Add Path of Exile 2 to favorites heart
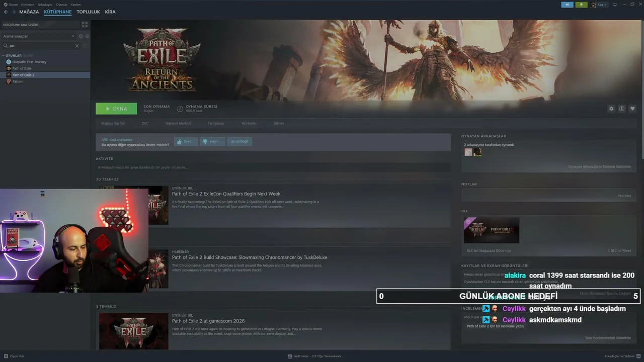Screen dimensions: 644x362 click(x=632, y=109)
